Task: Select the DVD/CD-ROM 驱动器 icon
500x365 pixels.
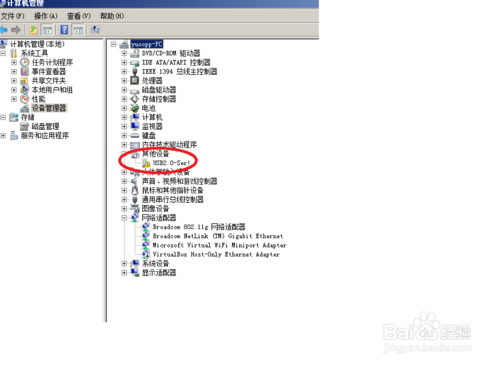Action: click(x=135, y=53)
